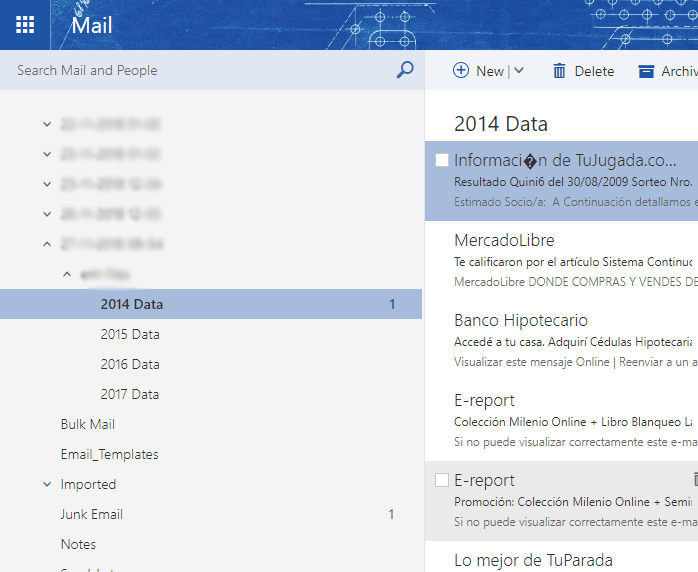The image size is (698, 572).
Task: Open the MercadoLibre email
Action: tap(561, 261)
